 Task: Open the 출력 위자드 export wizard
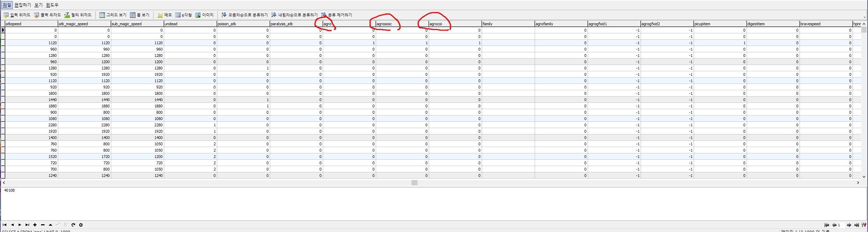click(x=47, y=15)
